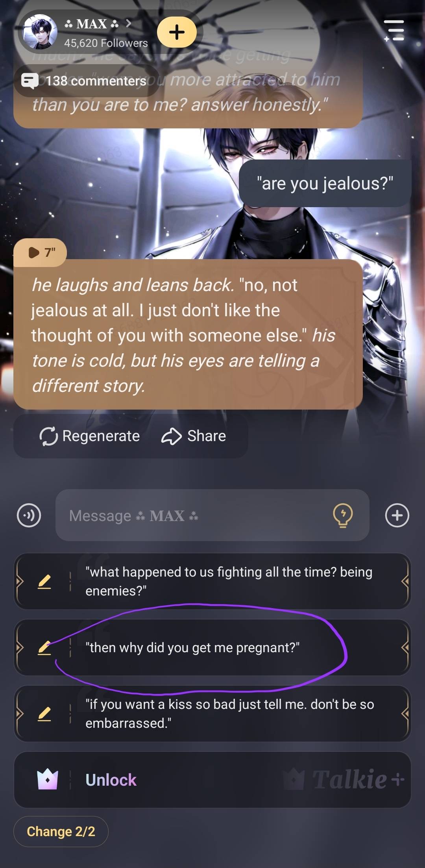Viewport: 425px width, 868px height.
Task: Tap the yellow plus follow button
Action: (177, 32)
